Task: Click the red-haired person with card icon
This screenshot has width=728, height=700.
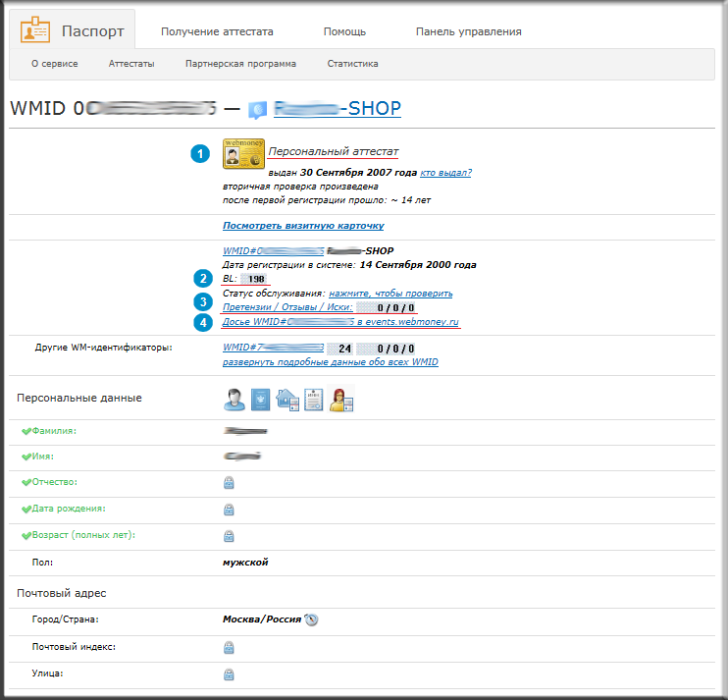Action: point(341,400)
